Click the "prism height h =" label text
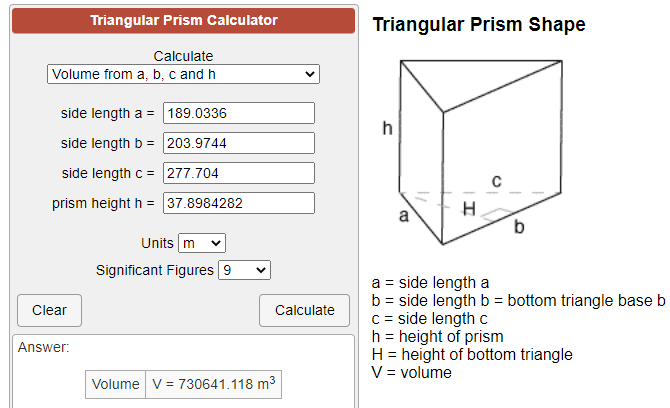 pyautogui.click(x=103, y=203)
